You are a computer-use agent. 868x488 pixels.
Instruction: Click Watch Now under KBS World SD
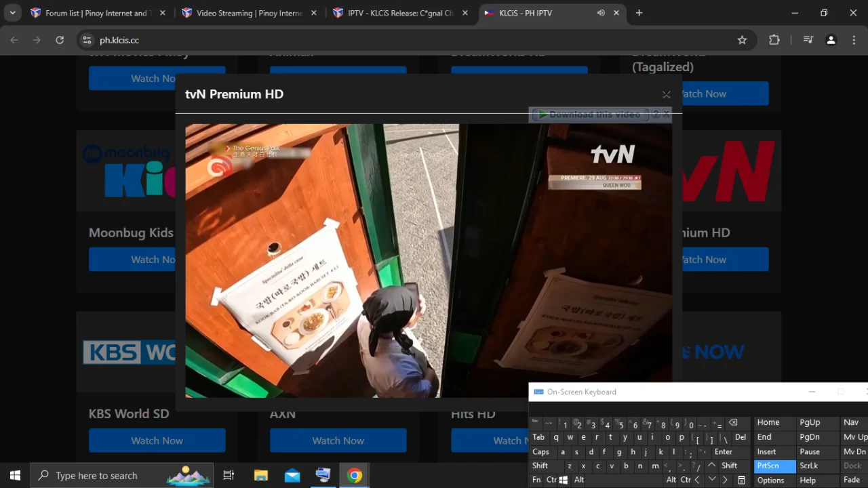(157, 441)
